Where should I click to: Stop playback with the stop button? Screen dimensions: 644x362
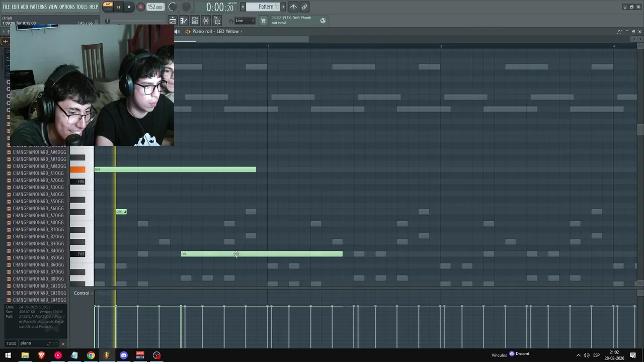click(129, 7)
